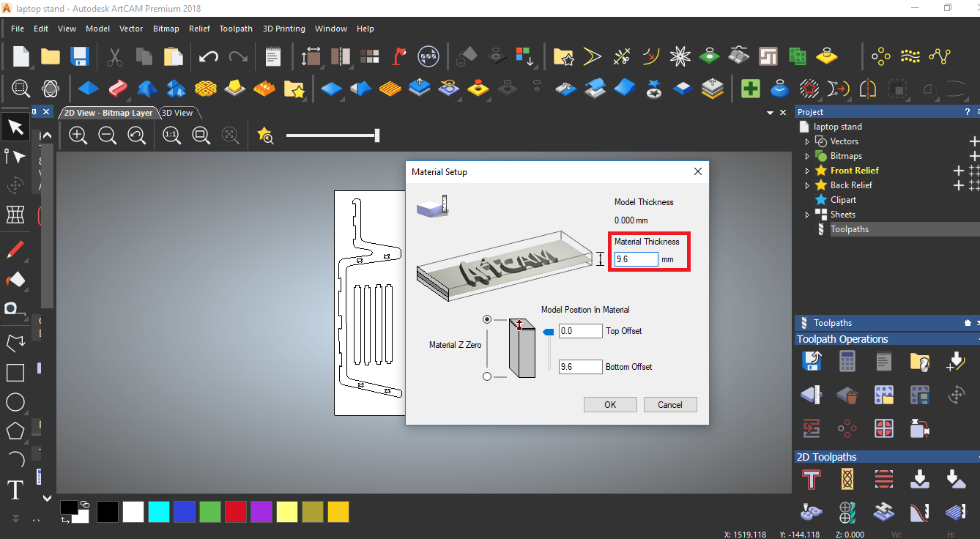Save the model with the floppy disk icon

pyautogui.click(x=79, y=56)
